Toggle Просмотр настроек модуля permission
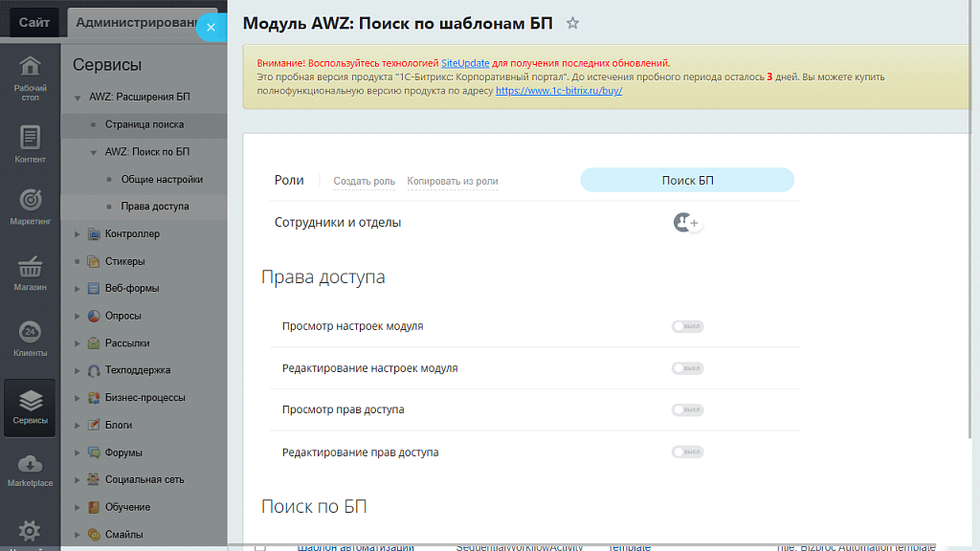The image size is (980, 551). [687, 326]
